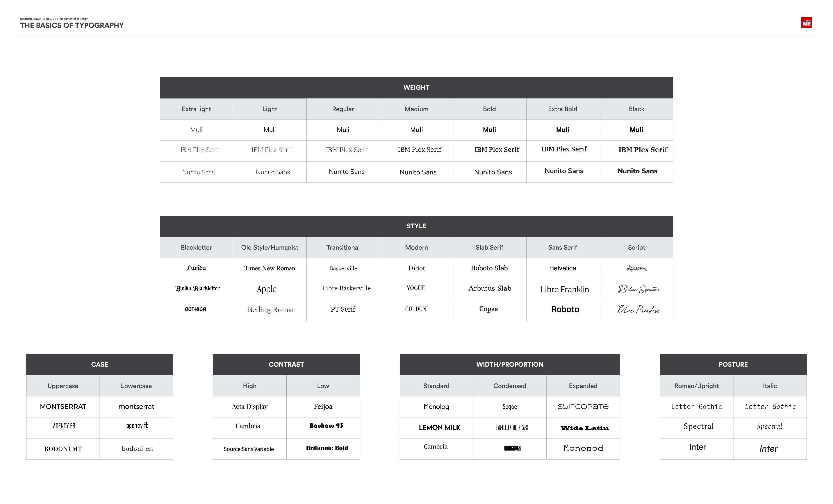Click the CONTRAST table header

tap(286, 365)
